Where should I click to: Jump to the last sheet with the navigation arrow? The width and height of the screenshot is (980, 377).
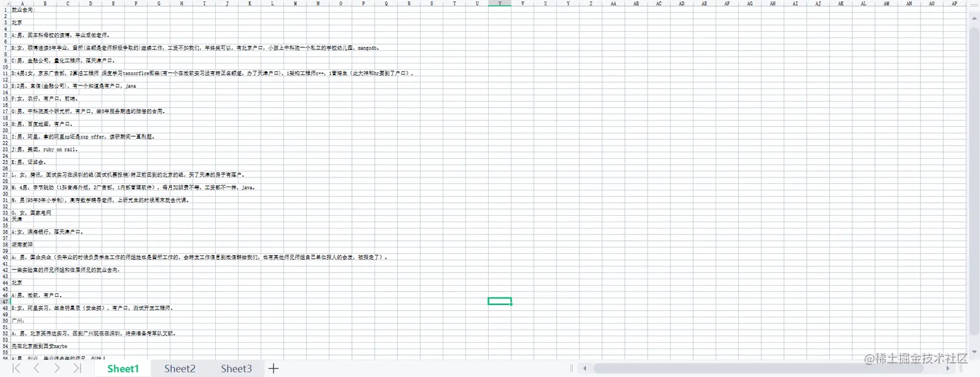pyautogui.click(x=77, y=368)
